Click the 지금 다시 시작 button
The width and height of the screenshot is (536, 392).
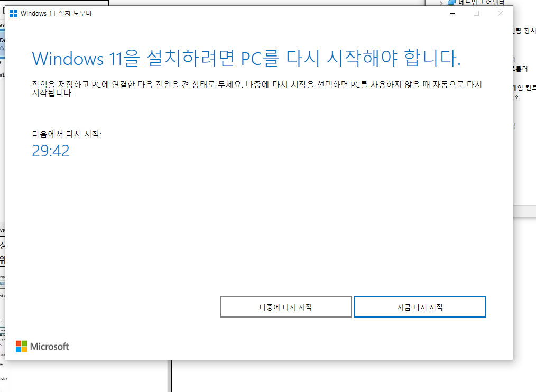pyautogui.click(x=420, y=307)
